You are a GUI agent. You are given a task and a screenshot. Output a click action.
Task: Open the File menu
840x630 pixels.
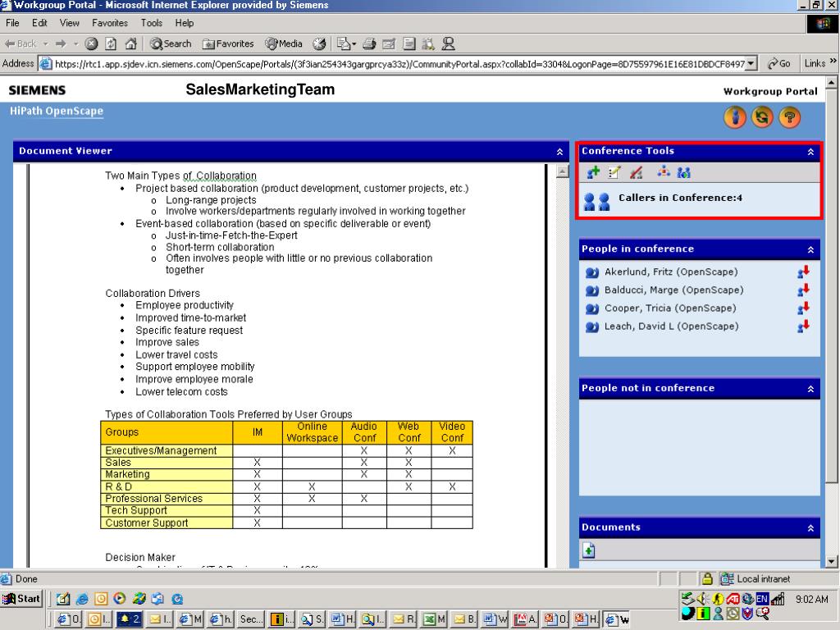click(12, 23)
